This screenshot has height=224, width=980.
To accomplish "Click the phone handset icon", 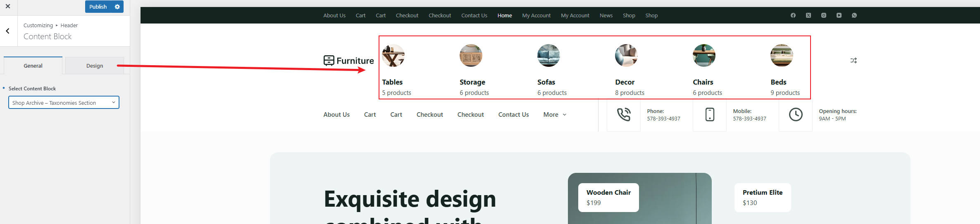I will tap(623, 114).
